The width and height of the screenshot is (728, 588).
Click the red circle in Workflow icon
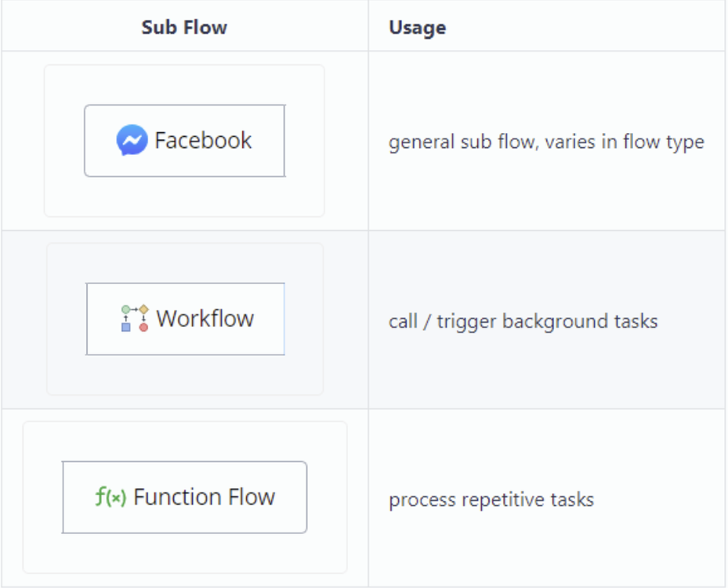coord(143,327)
